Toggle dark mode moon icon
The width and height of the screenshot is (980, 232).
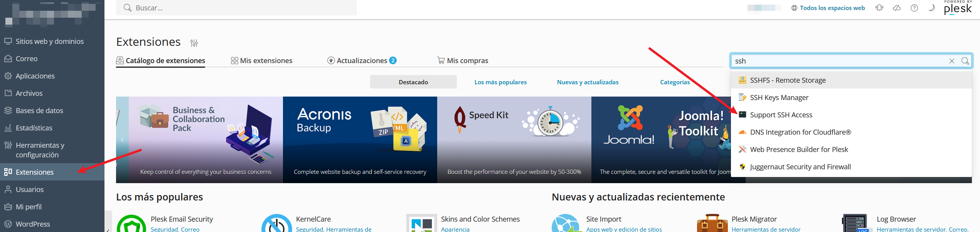pos(931,8)
